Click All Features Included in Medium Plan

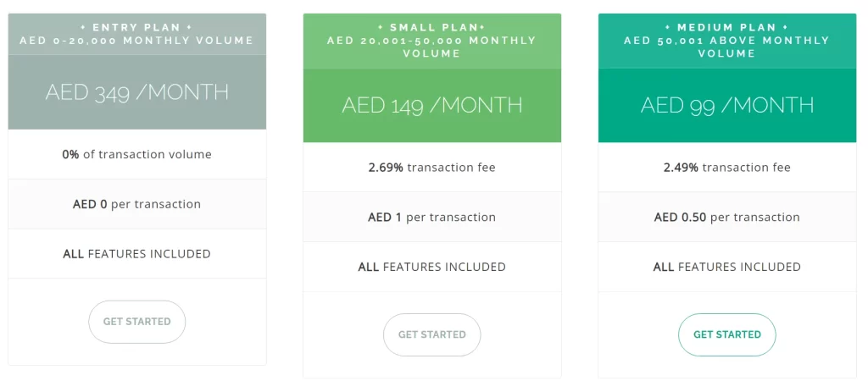(x=727, y=267)
